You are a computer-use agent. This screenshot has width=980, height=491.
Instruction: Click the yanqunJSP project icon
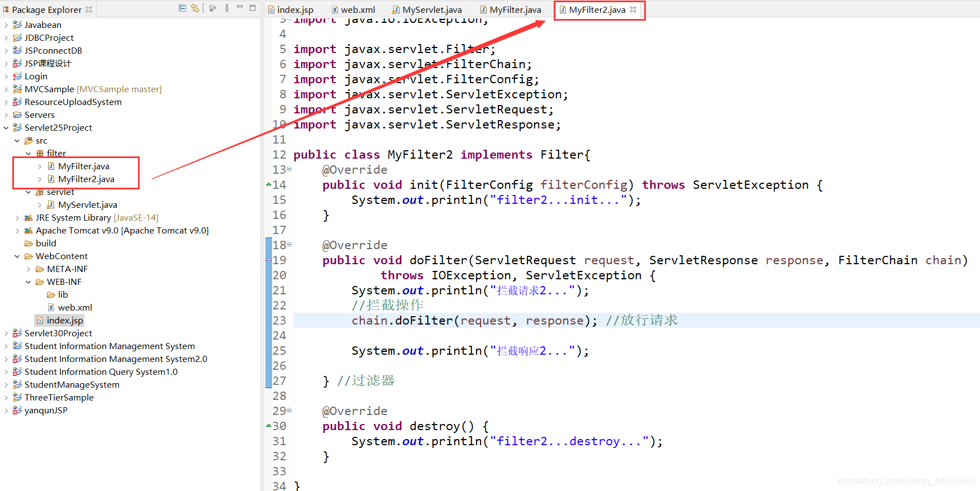tap(17, 410)
